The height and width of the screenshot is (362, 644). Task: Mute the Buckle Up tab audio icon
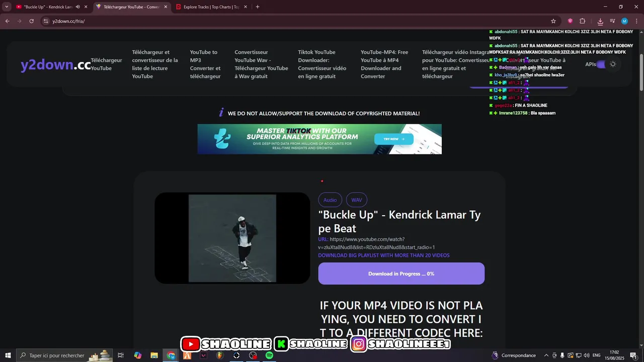(77, 7)
